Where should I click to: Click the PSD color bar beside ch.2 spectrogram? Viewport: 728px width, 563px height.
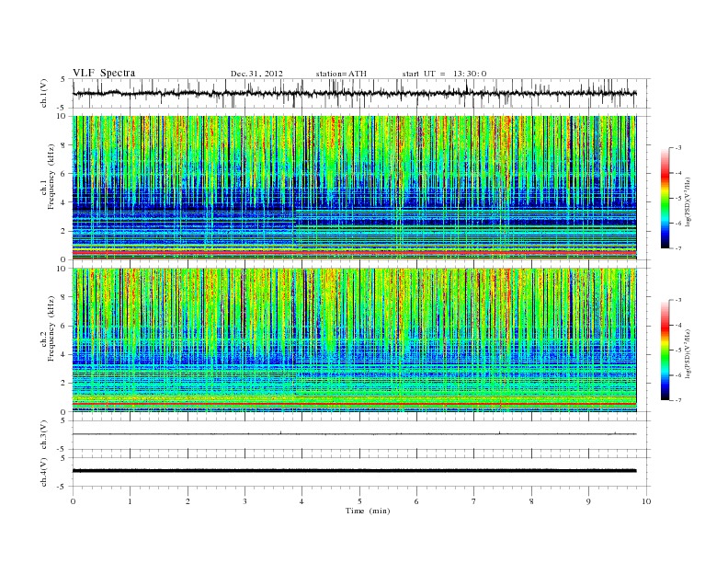(x=665, y=350)
